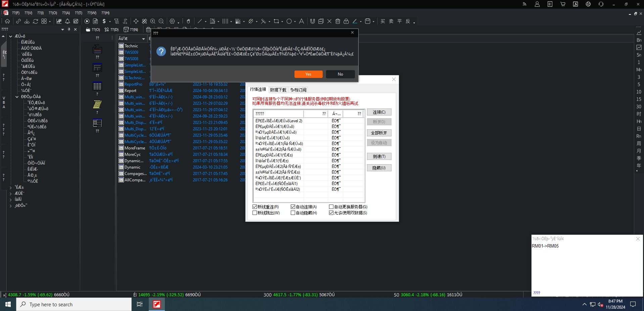This screenshot has width=644, height=311.
Task: Click the trash can icon in the main toolbar
Action: click(x=338, y=21)
